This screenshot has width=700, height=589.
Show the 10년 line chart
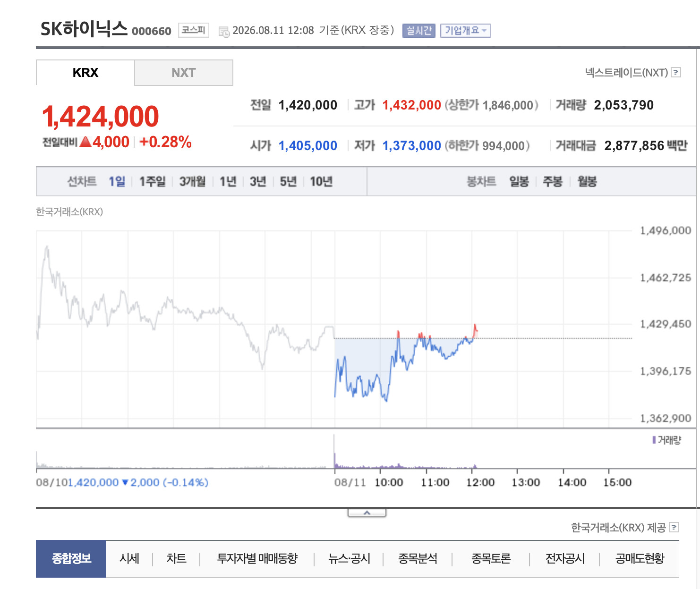pos(321,181)
